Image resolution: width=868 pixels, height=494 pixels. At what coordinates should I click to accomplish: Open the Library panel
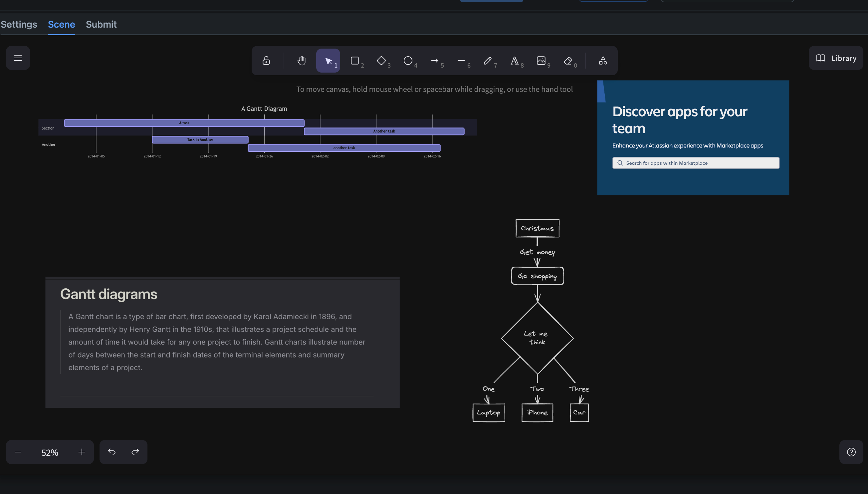pyautogui.click(x=836, y=58)
